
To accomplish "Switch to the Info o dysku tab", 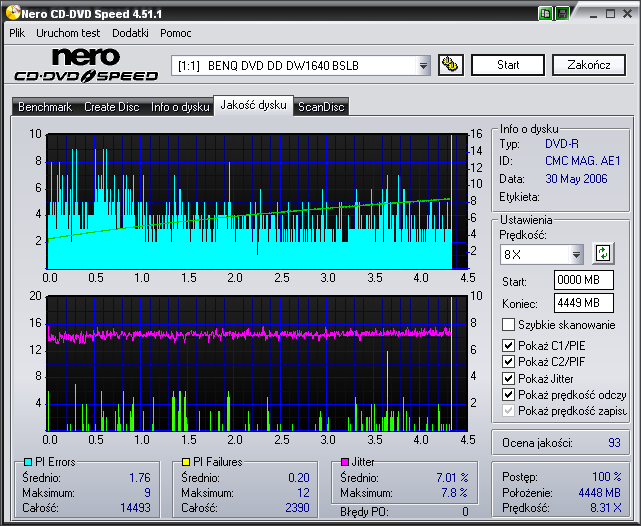I will point(180,107).
